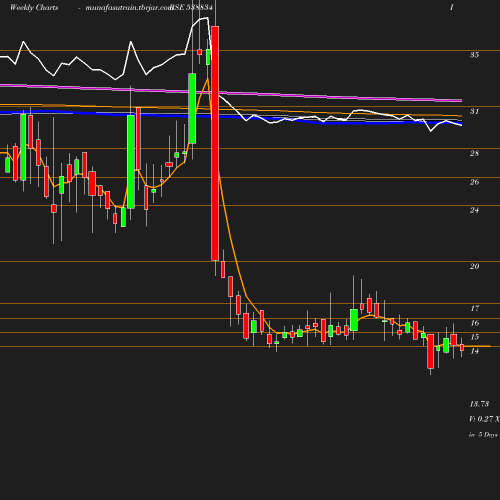This screenshot has width=500, height=500.
Task: Click the 35 price axis label
Action: pos(475,55)
